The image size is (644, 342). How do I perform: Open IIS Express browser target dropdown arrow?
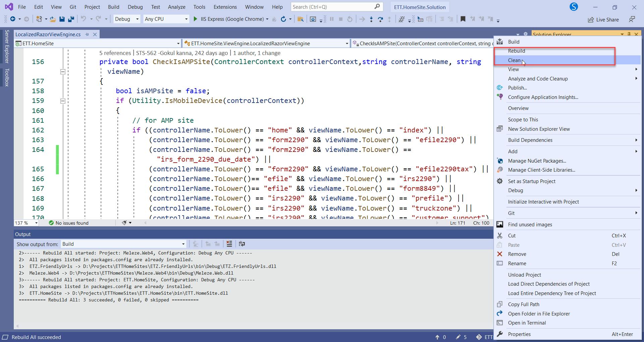pyautogui.click(x=267, y=19)
